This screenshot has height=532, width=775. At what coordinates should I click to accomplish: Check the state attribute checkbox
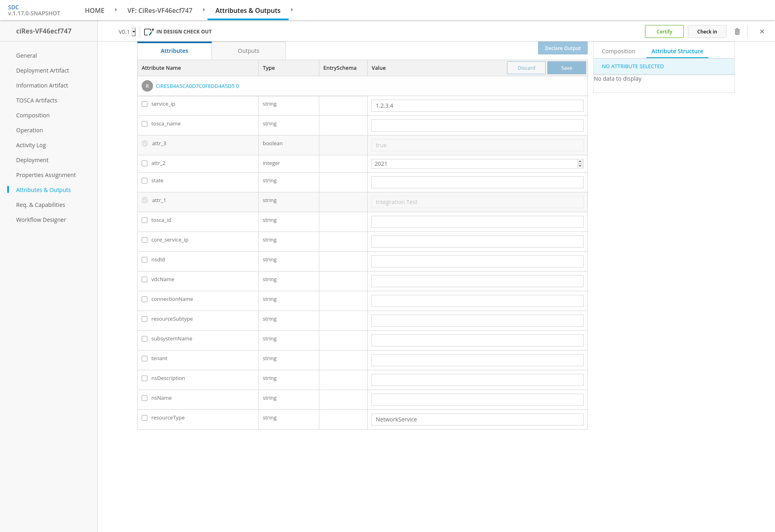tap(145, 181)
